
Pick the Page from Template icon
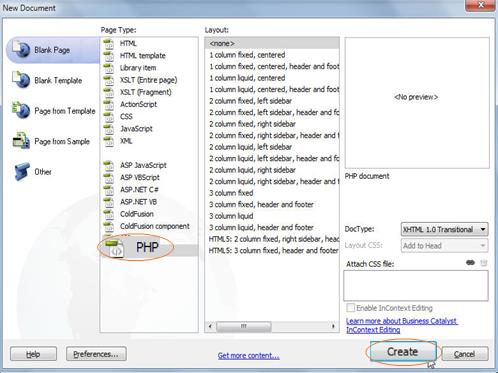[x=21, y=110]
